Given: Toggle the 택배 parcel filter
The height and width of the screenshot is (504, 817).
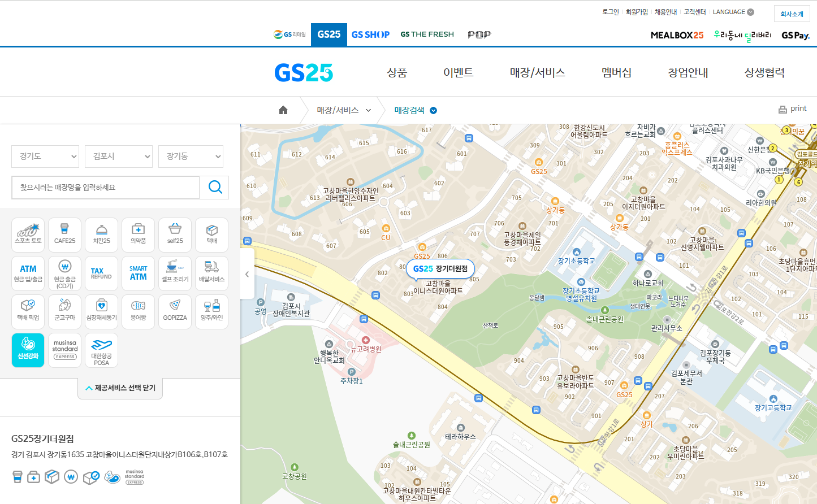Looking at the screenshot, I should 211,235.
